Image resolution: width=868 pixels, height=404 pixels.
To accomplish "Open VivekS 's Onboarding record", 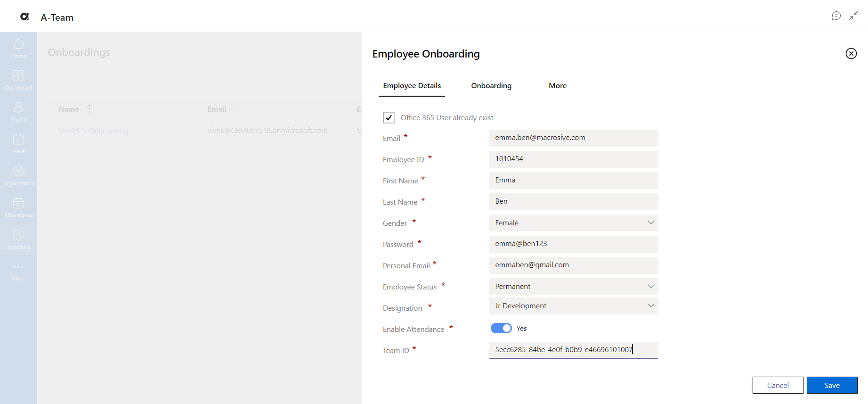I will pos(93,131).
